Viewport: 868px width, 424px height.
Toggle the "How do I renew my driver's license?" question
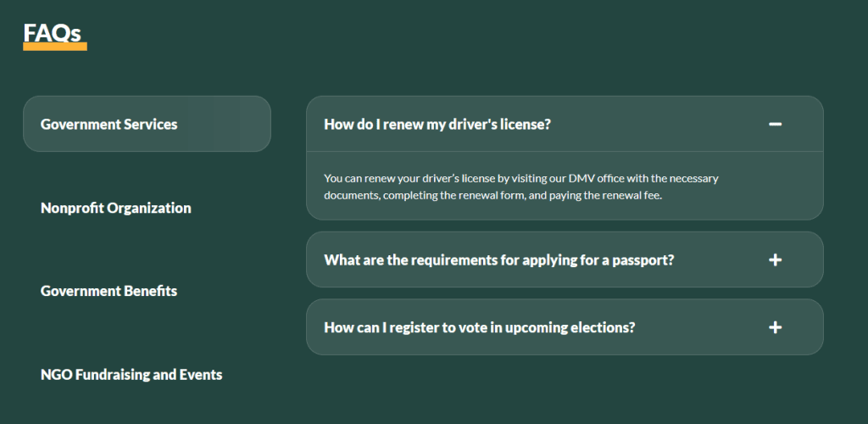click(x=437, y=124)
